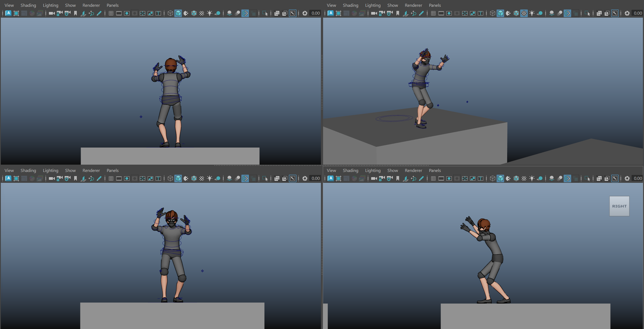Image resolution: width=644 pixels, height=329 pixels.
Task: Click exposure value field in bottom-left panel
Action: tap(315, 178)
